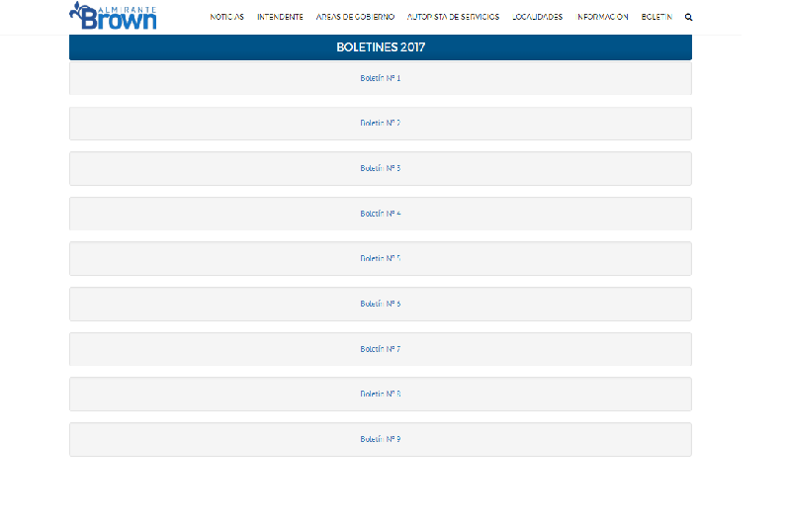Select Boletín N° 4
This screenshot has width=787, height=532.
(381, 214)
